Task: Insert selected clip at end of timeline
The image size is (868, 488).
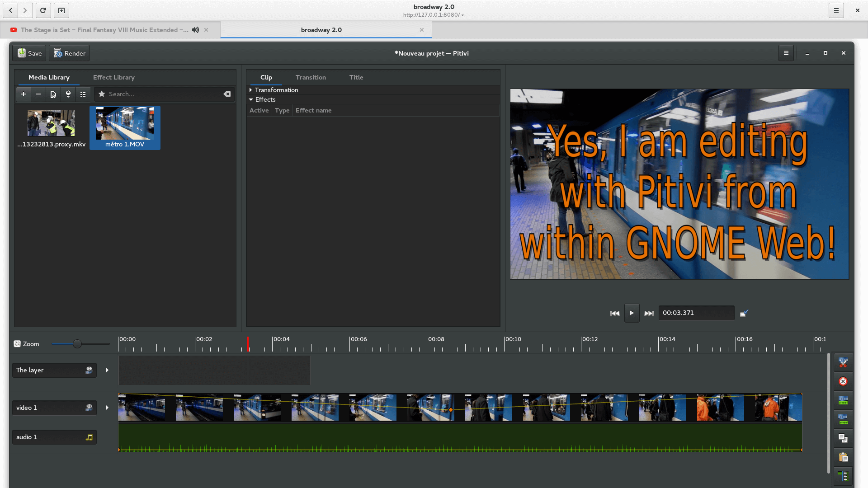Action: [x=68, y=94]
